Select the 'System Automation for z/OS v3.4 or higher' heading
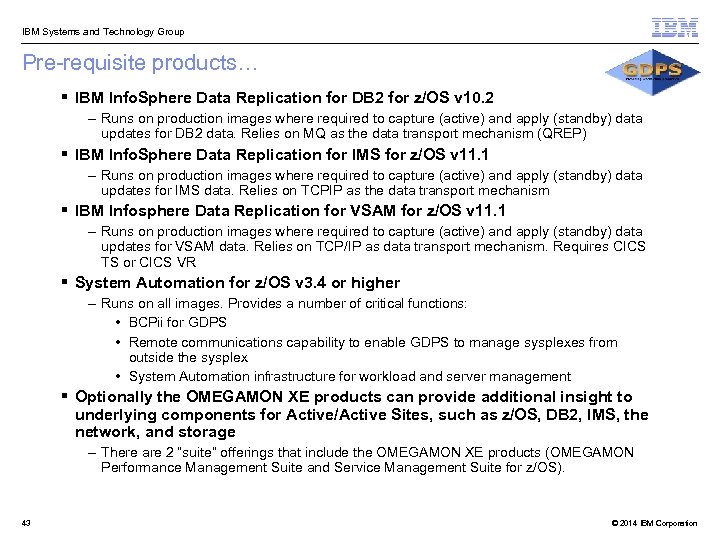Image resolution: width=720 pixels, height=540 pixels. tap(237, 283)
